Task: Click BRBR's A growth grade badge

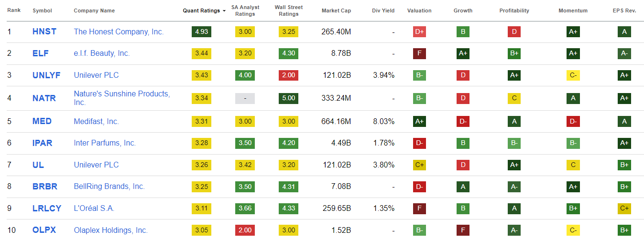Action: pos(462,187)
